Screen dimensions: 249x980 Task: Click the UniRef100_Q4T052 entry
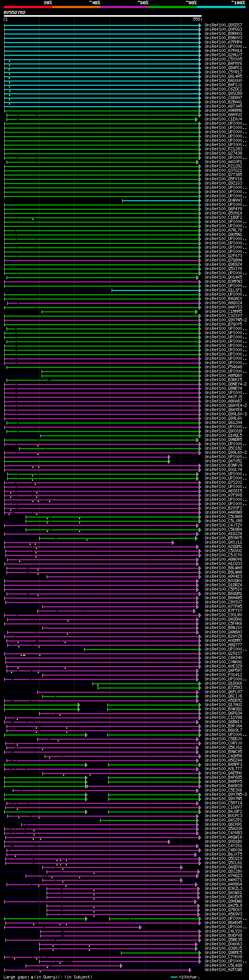point(223,461)
